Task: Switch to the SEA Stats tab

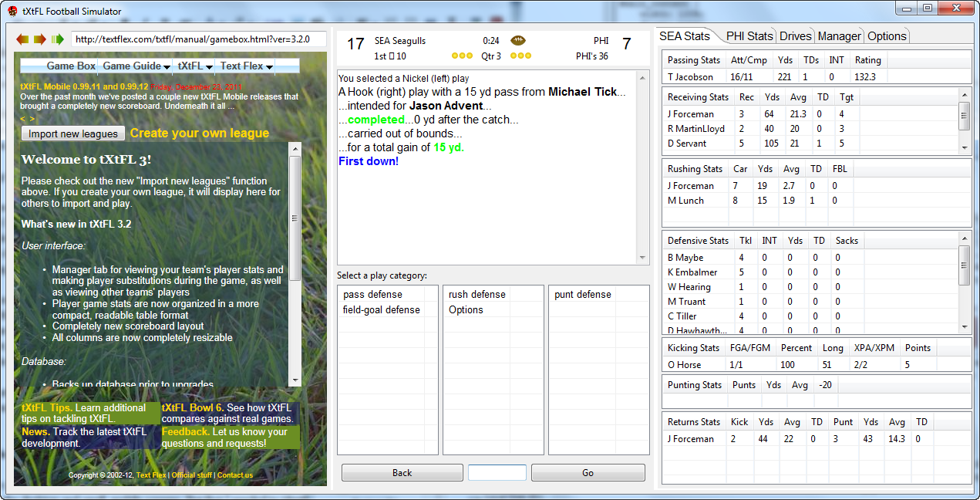Action: (685, 35)
